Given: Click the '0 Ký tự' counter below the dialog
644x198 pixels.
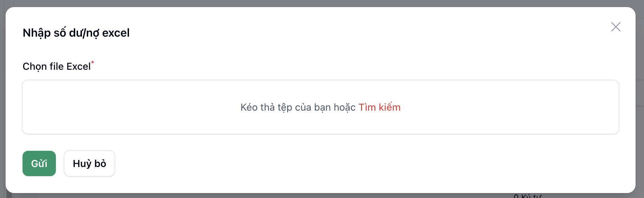Looking at the screenshot, I should click(x=527, y=196).
